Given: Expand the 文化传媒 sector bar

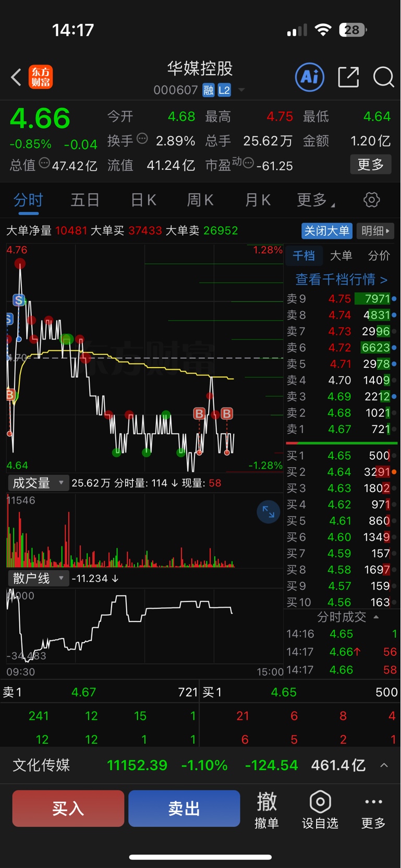Looking at the screenshot, I should (x=384, y=765).
